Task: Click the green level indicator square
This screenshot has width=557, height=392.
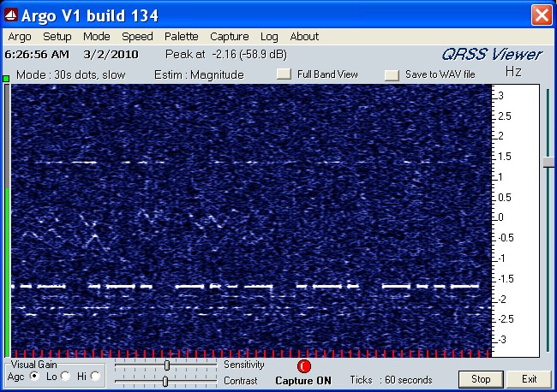Action: pyautogui.click(x=6, y=79)
